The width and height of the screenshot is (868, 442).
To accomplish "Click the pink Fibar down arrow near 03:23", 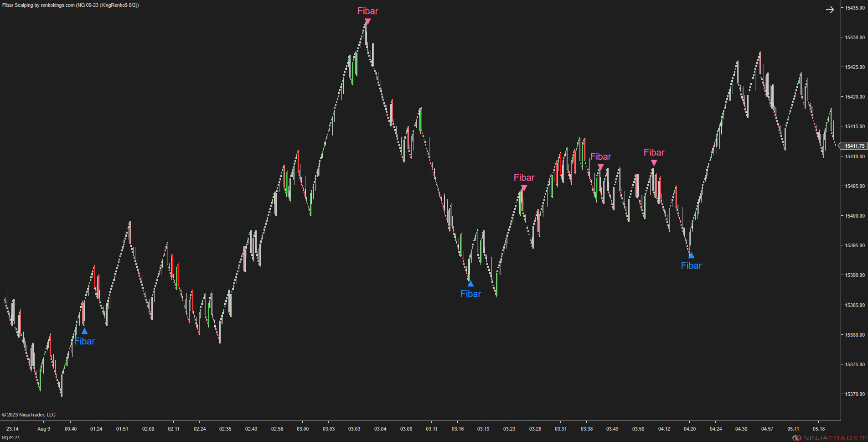I will tap(523, 188).
